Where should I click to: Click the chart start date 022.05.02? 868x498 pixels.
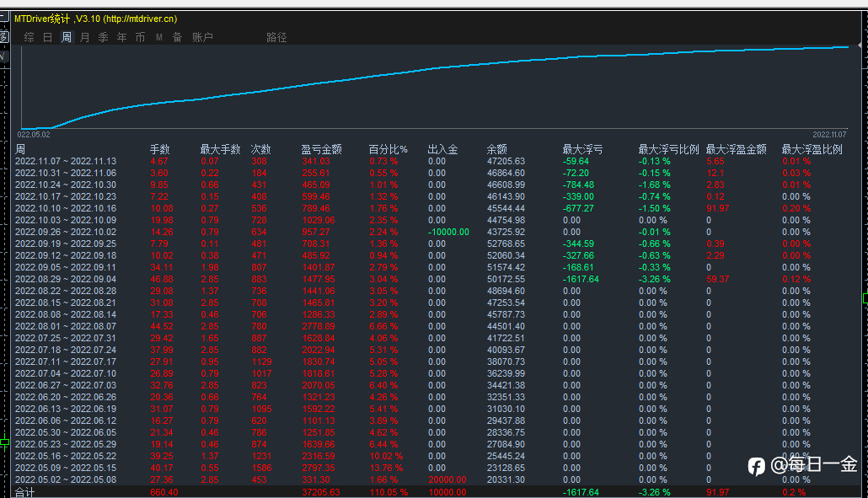click(x=34, y=135)
